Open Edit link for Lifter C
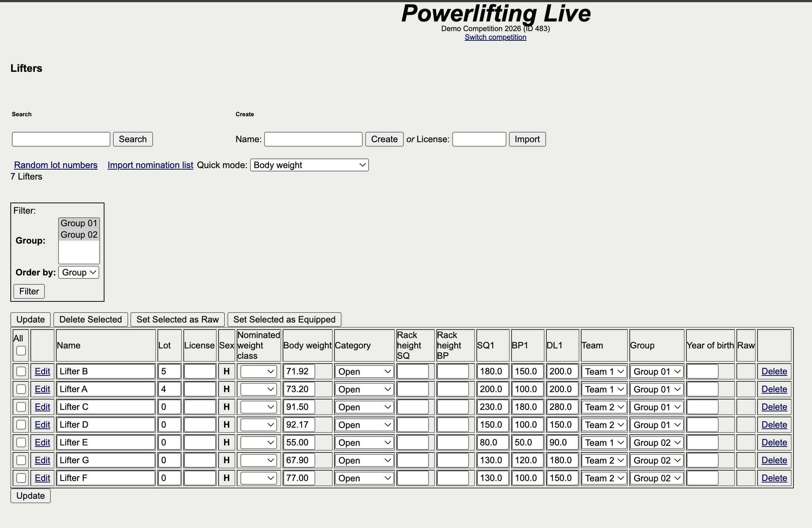The height and width of the screenshot is (528, 812). coord(43,407)
